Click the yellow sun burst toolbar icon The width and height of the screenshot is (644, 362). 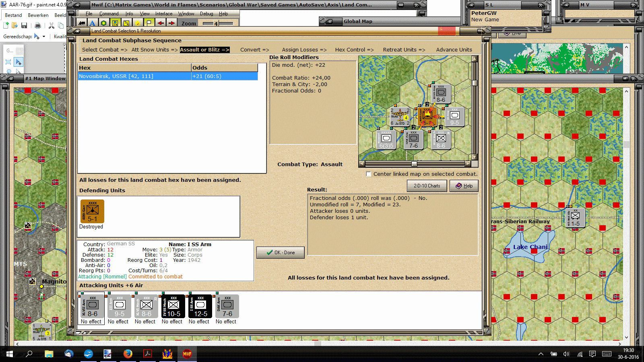click(138, 23)
